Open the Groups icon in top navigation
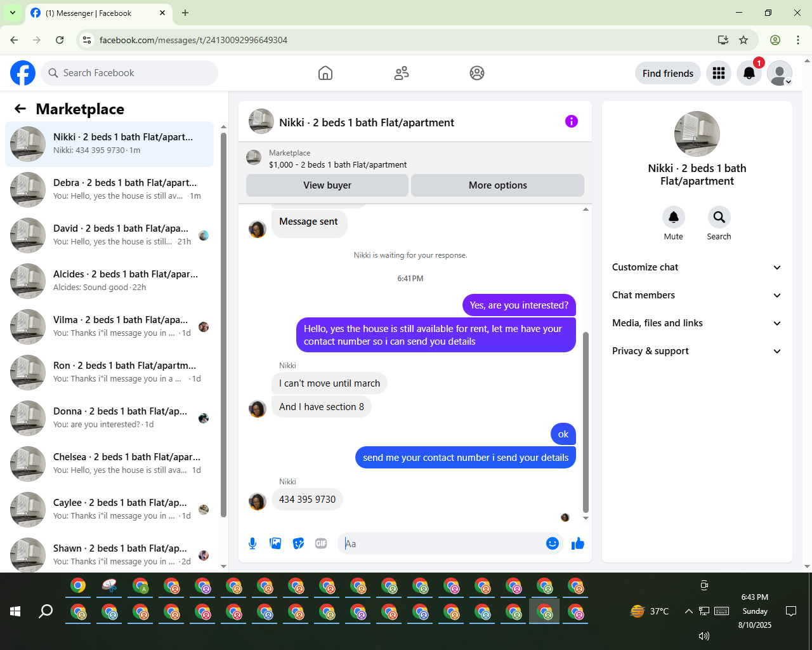The height and width of the screenshot is (650, 812). pyautogui.click(x=477, y=73)
